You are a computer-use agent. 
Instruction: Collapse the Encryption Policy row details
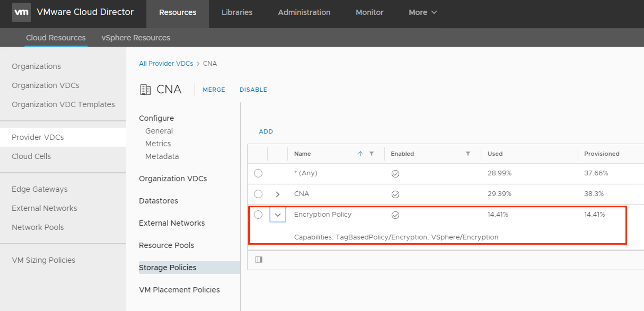tap(277, 215)
